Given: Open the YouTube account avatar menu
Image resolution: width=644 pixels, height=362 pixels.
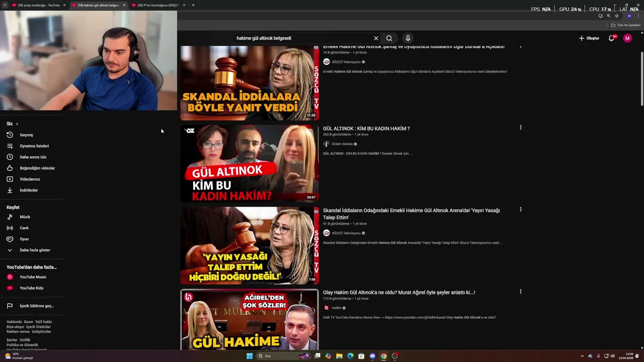Looking at the screenshot, I should click(x=627, y=38).
